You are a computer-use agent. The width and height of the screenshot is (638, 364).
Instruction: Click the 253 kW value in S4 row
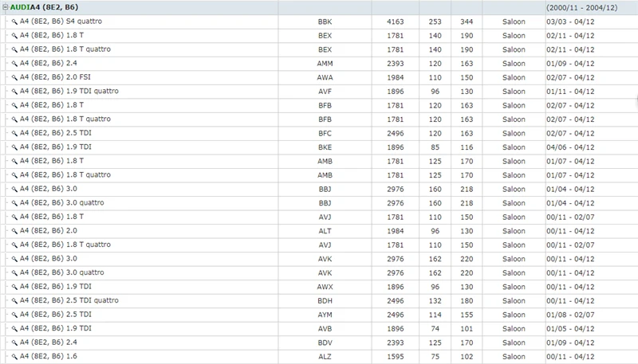(435, 22)
